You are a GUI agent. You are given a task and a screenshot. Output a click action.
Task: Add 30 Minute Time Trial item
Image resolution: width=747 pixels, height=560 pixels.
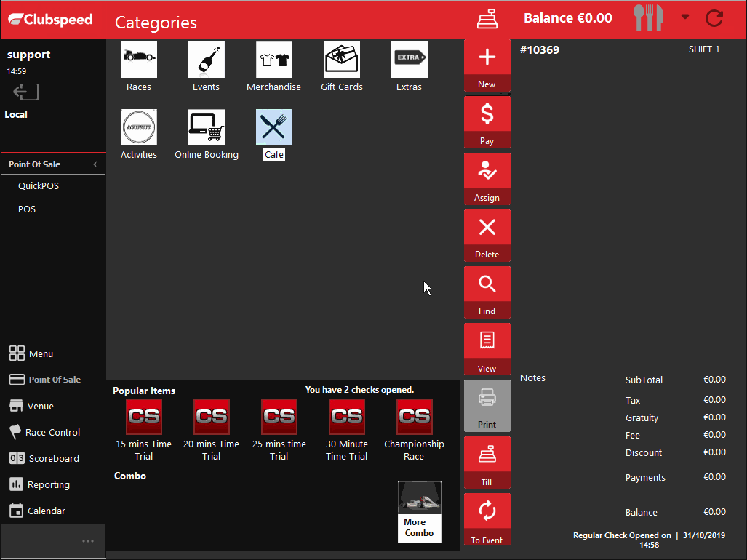(x=347, y=431)
